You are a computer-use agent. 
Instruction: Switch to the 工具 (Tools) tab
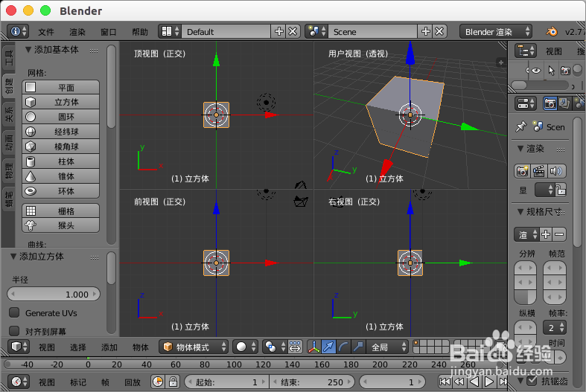(x=9, y=57)
